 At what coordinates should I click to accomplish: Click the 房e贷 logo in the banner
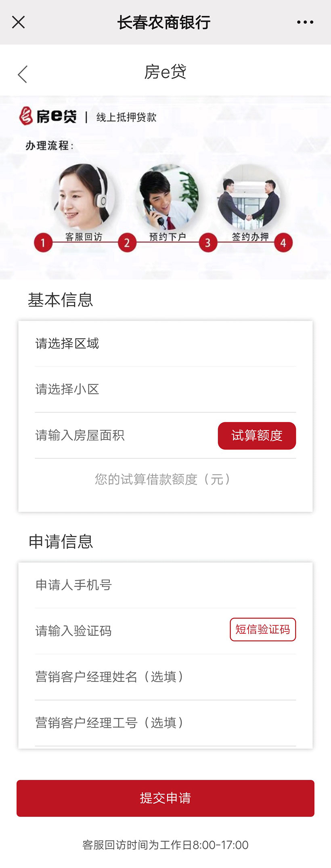[x=48, y=116]
